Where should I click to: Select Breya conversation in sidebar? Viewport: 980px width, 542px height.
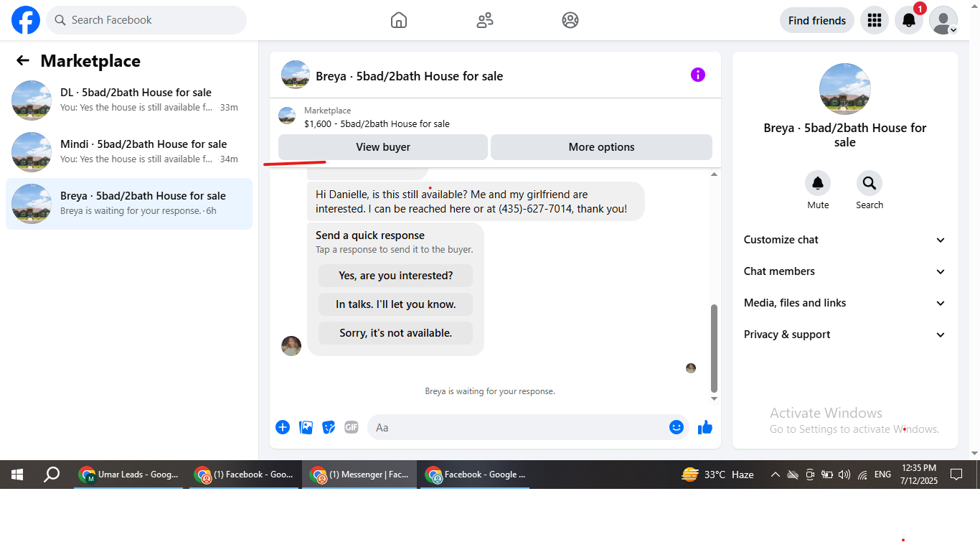[129, 204]
